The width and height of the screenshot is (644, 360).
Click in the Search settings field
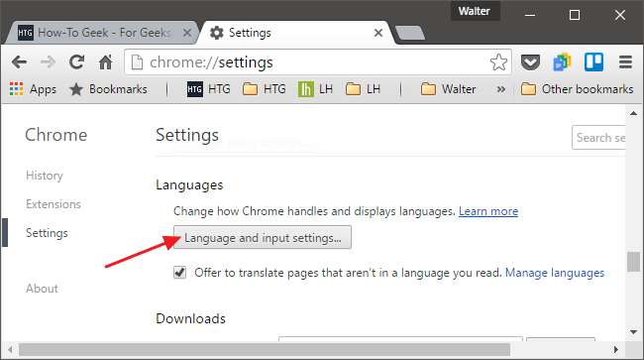point(598,138)
